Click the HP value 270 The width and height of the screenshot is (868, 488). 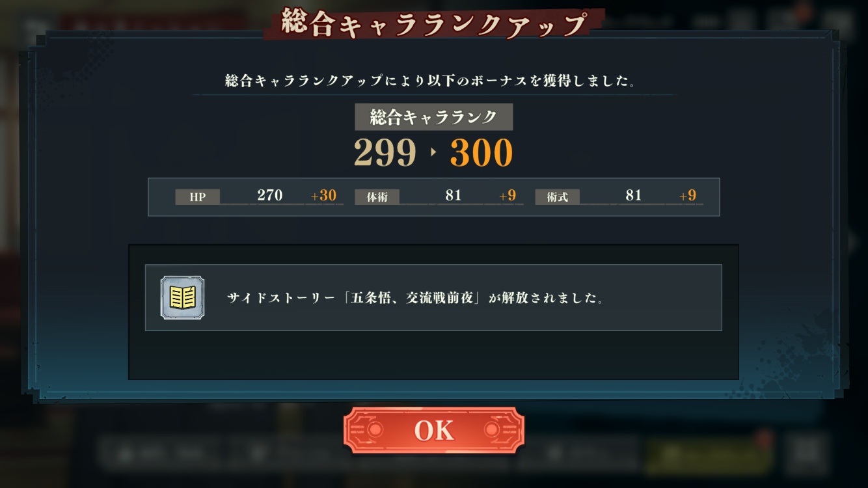pos(270,195)
